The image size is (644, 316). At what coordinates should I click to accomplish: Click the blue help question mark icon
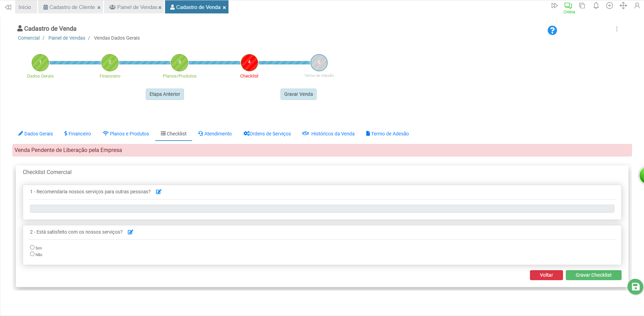(552, 30)
